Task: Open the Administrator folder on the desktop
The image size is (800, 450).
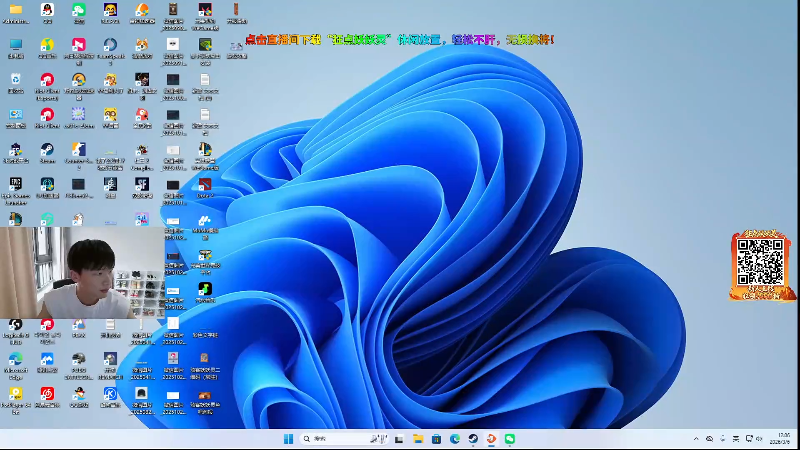Action: (15, 11)
